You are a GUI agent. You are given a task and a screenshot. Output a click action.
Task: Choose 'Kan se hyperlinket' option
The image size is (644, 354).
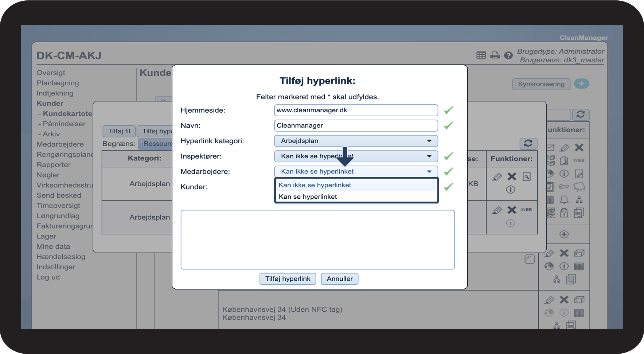356,197
